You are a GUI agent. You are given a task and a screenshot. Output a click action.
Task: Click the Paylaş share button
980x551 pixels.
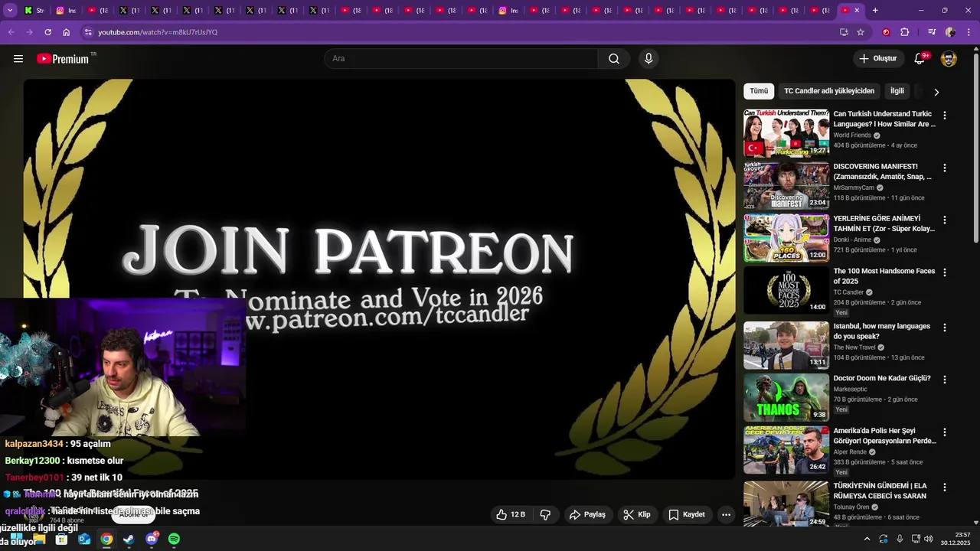click(587, 515)
